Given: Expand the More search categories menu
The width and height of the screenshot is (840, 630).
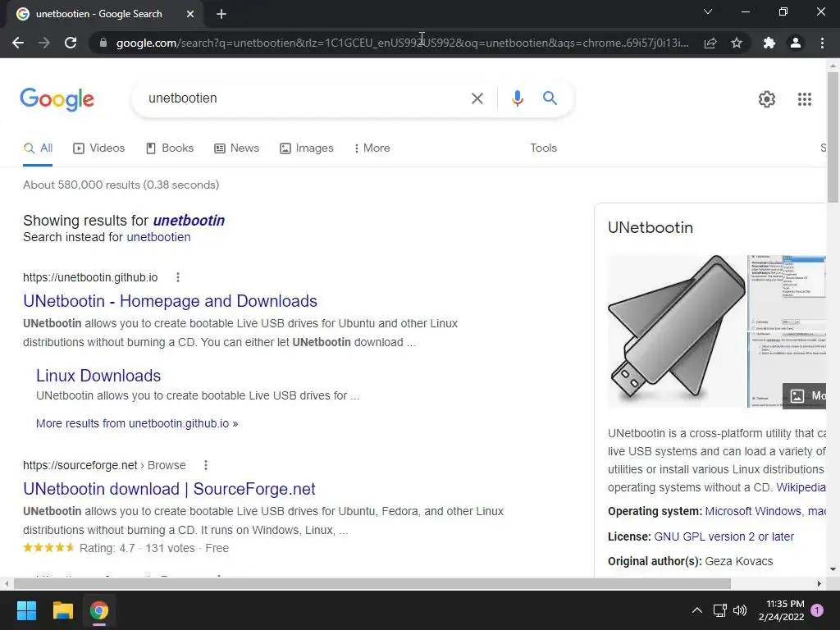Looking at the screenshot, I should [372, 148].
